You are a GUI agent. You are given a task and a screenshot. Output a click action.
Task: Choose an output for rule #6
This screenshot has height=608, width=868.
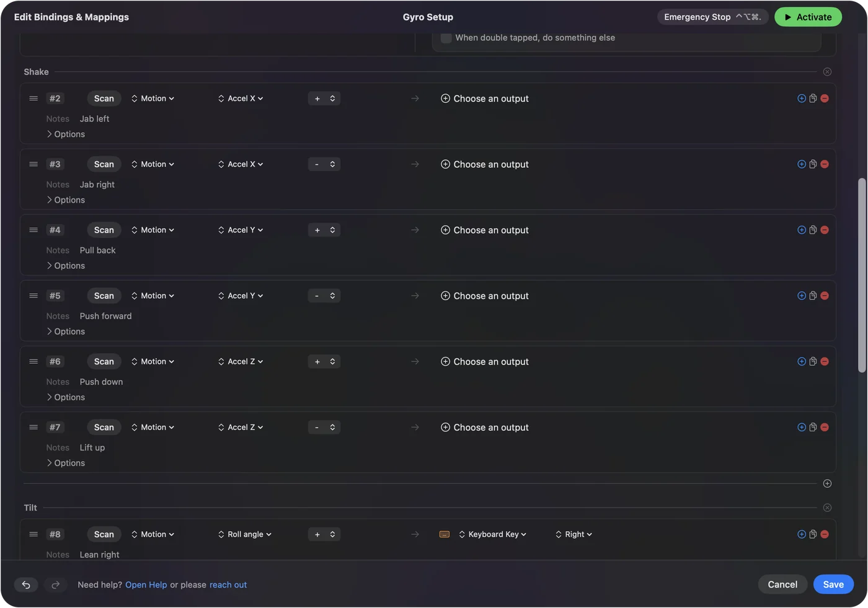(485, 361)
